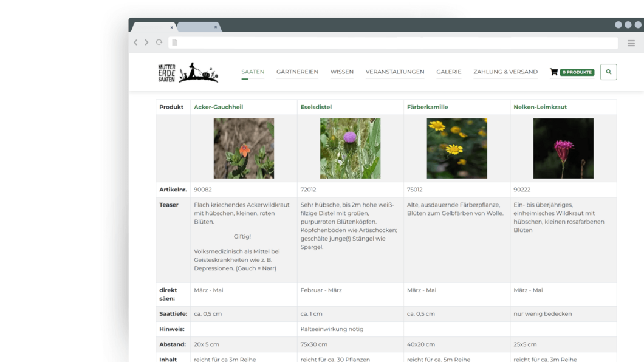Open the shopping cart icon
The width and height of the screenshot is (644, 362).
pyautogui.click(x=553, y=72)
